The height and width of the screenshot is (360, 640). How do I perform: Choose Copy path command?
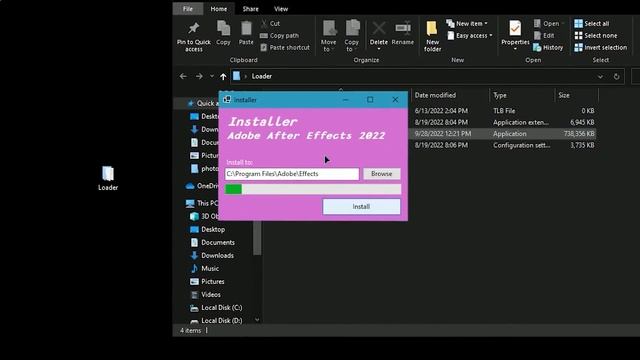[280, 36]
